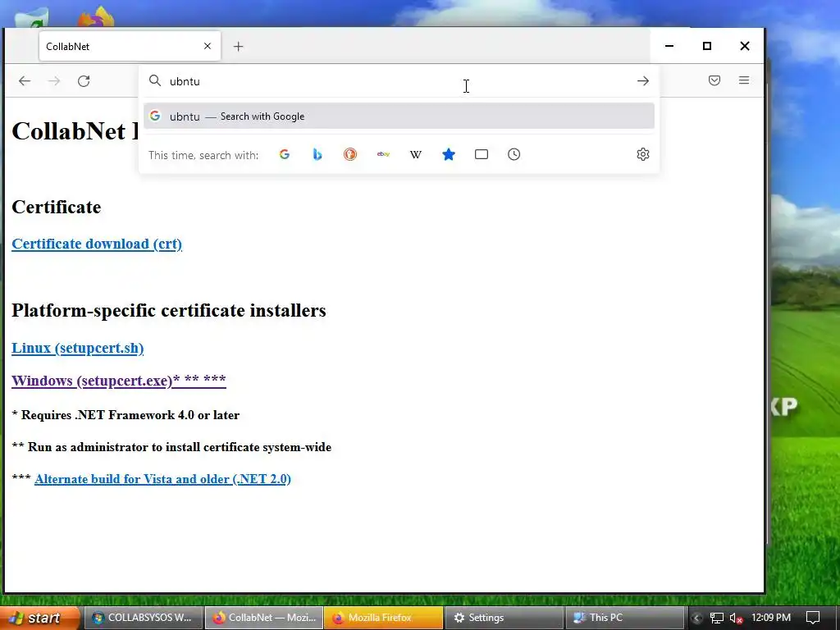The height and width of the screenshot is (630, 840).
Task: Search this time with Bing icon
Action: click(x=317, y=154)
